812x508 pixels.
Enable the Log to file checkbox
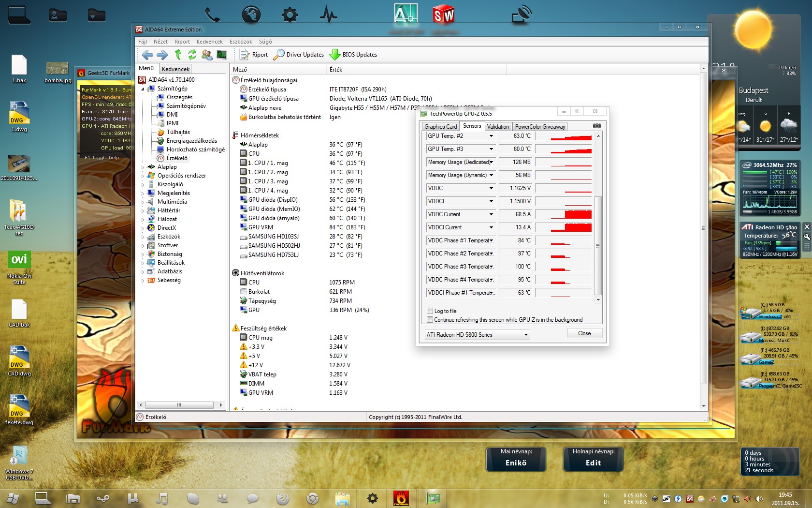pos(430,311)
